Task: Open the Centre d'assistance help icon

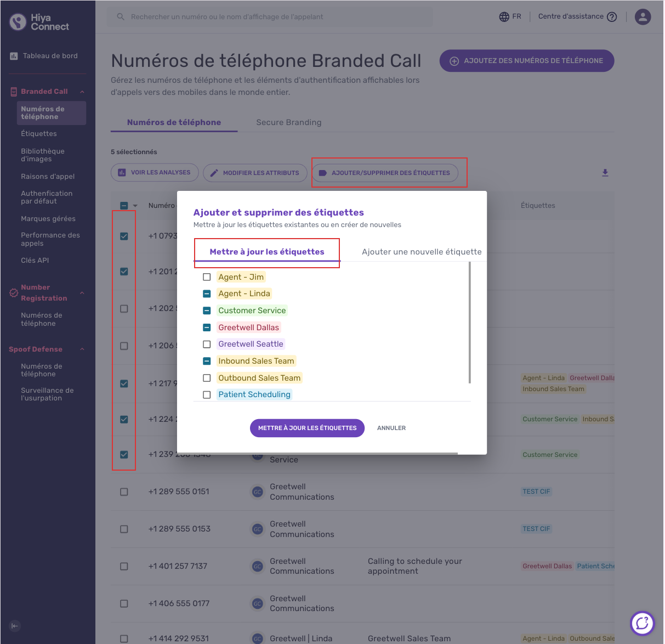Action: pyautogui.click(x=612, y=17)
